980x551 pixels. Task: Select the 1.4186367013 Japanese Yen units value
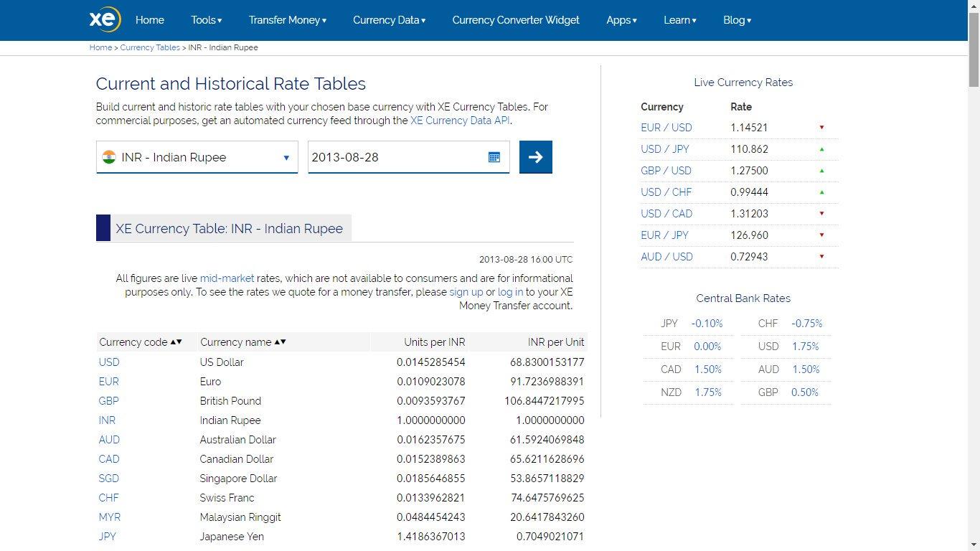coord(431,537)
